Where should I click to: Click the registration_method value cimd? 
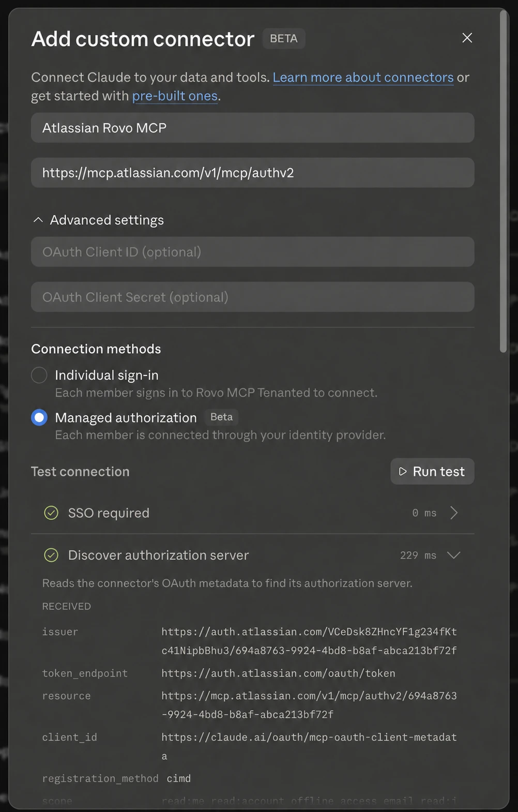179,778
